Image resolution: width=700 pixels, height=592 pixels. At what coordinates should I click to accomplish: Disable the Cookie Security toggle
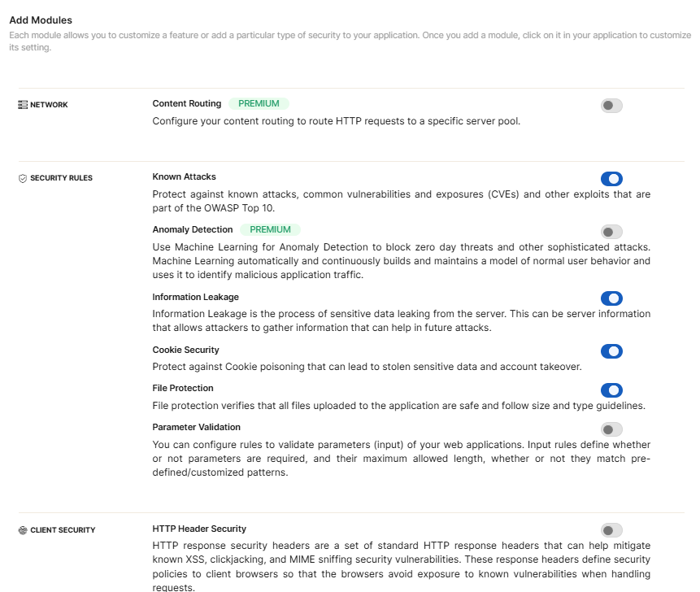pyautogui.click(x=611, y=351)
